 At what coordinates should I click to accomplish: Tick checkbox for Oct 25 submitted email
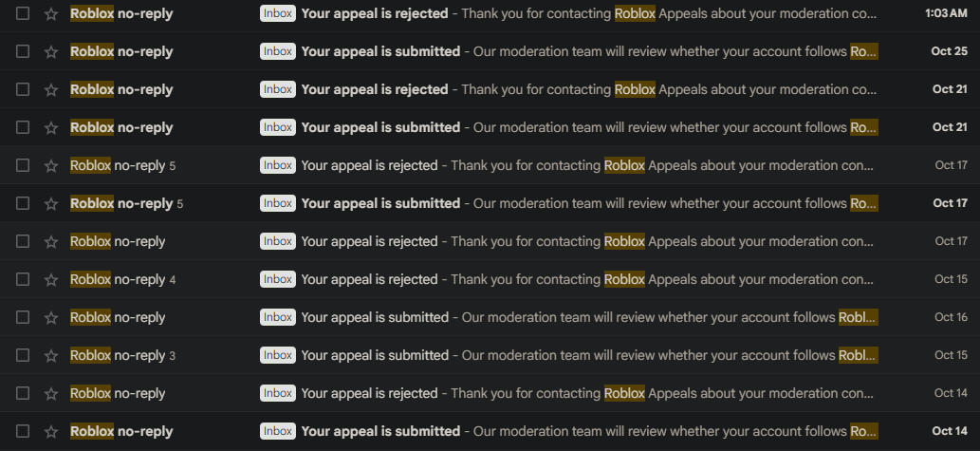click(x=23, y=52)
